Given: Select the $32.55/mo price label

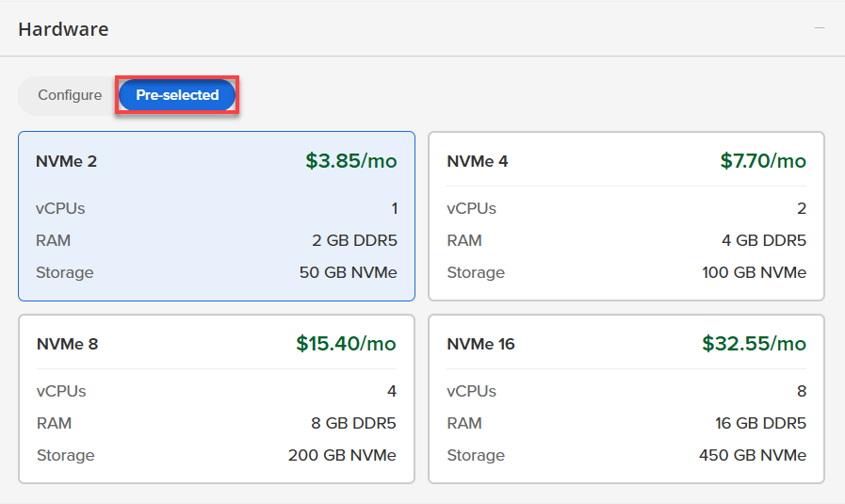Looking at the screenshot, I should click(x=754, y=344).
